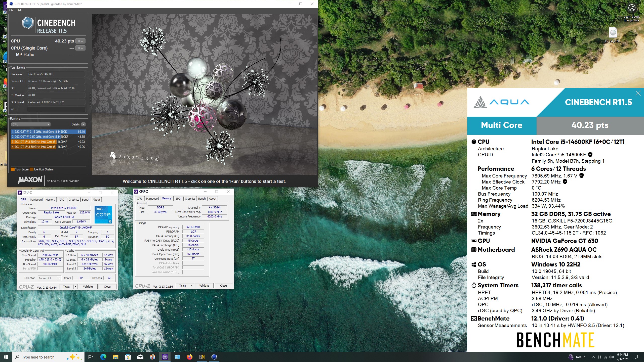Switch to CPU-Z via taskbar chip icon
This screenshot has height=362, width=644.
pos(165,357)
